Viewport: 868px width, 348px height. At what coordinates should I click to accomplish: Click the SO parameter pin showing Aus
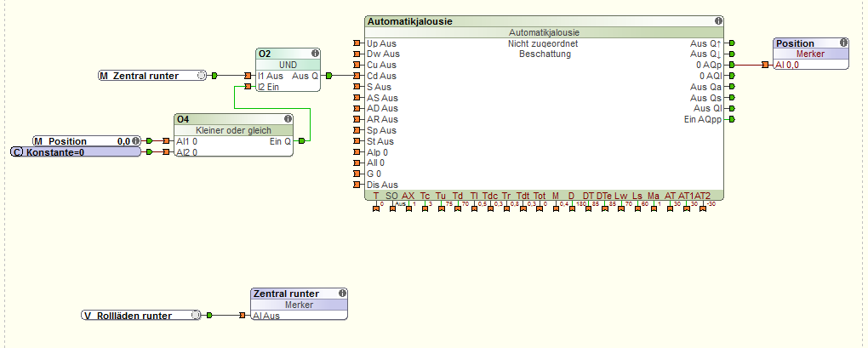click(x=392, y=209)
